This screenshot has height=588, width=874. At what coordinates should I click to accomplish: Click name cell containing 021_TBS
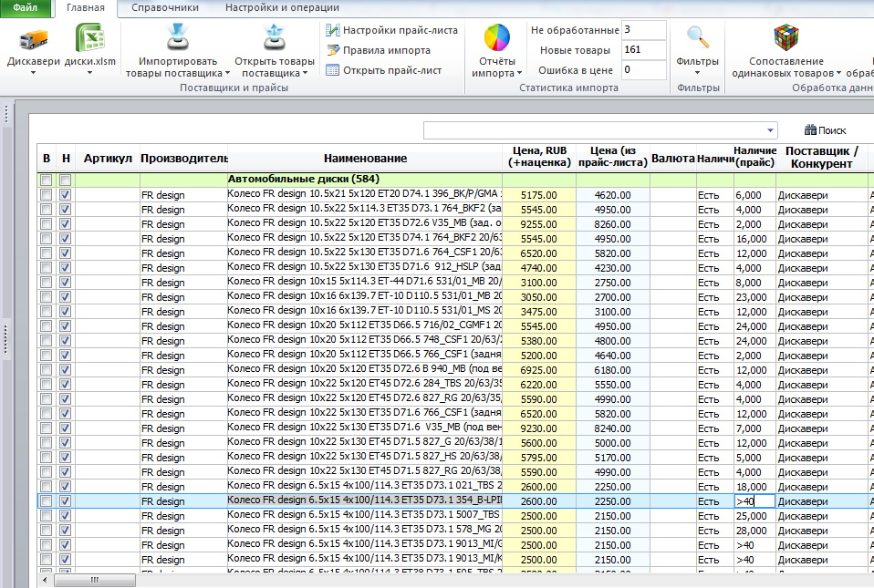[365, 486]
